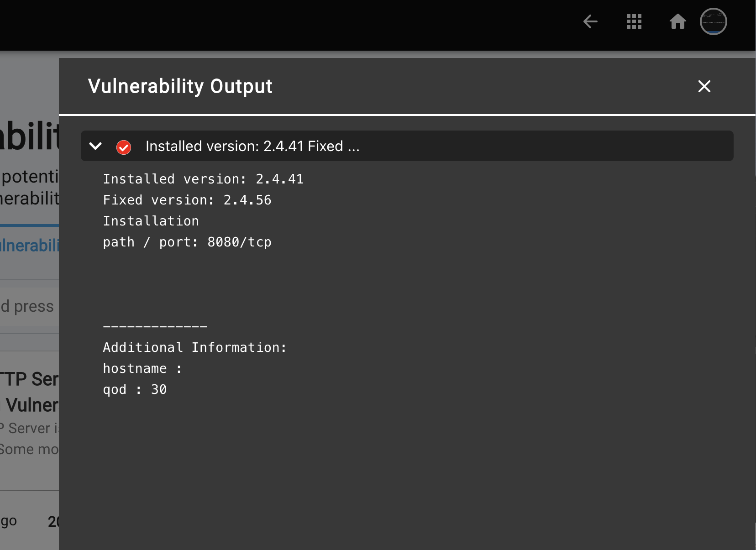Click the dimmed page heading behind dialog

click(x=30, y=137)
